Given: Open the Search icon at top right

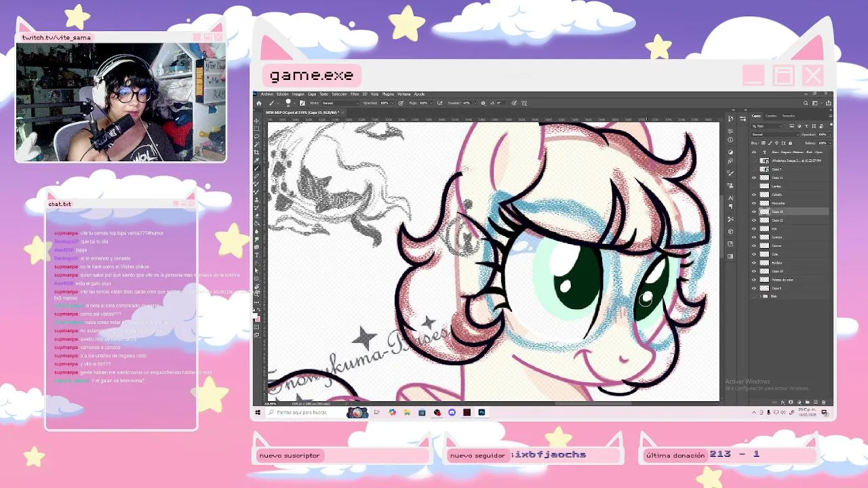Looking at the screenshot, I should click(x=806, y=103).
